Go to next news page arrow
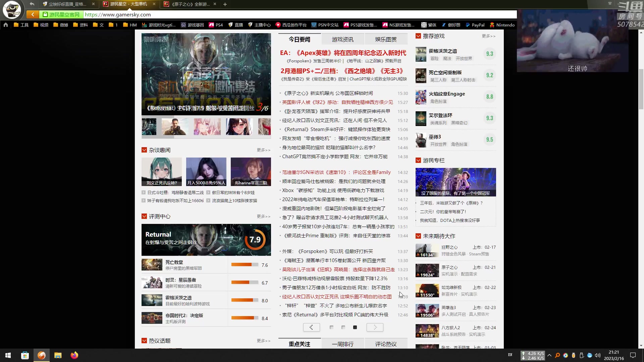Viewport: 644px width, 362px height. coord(375,327)
